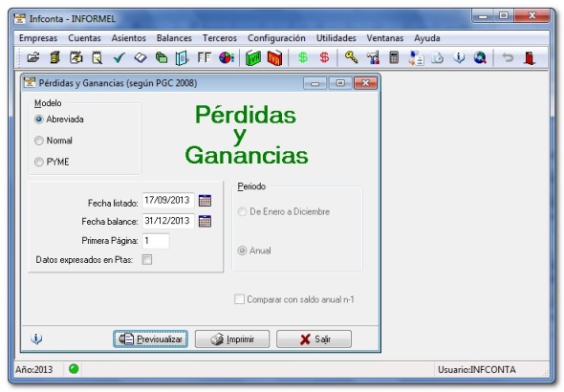Click the red dollar sign icon

[x=324, y=57]
